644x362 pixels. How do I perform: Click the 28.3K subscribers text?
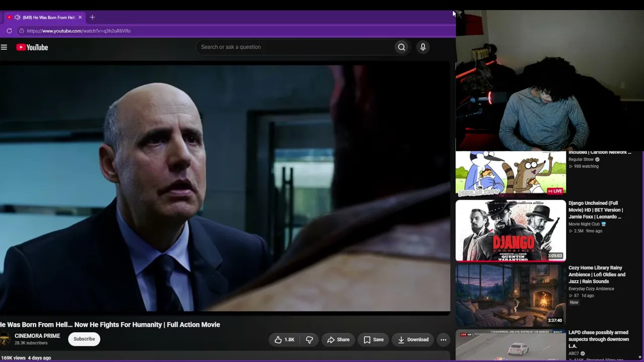point(31,343)
